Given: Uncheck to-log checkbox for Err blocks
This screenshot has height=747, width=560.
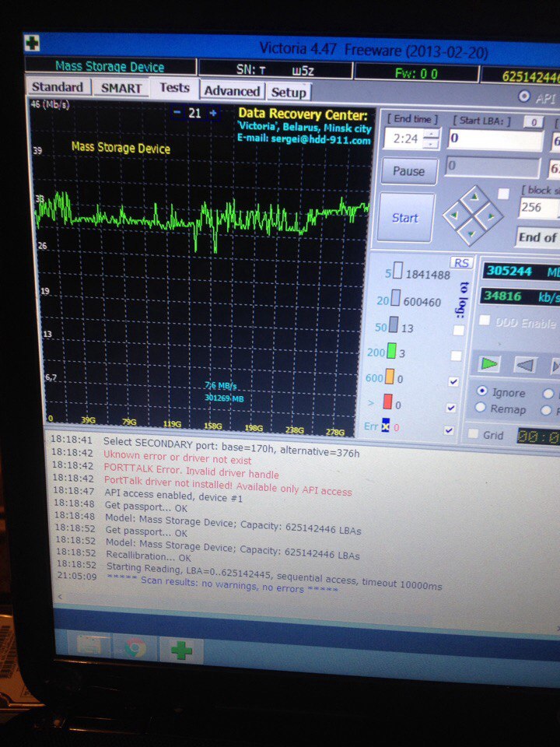Looking at the screenshot, I should click(x=449, y=430).
